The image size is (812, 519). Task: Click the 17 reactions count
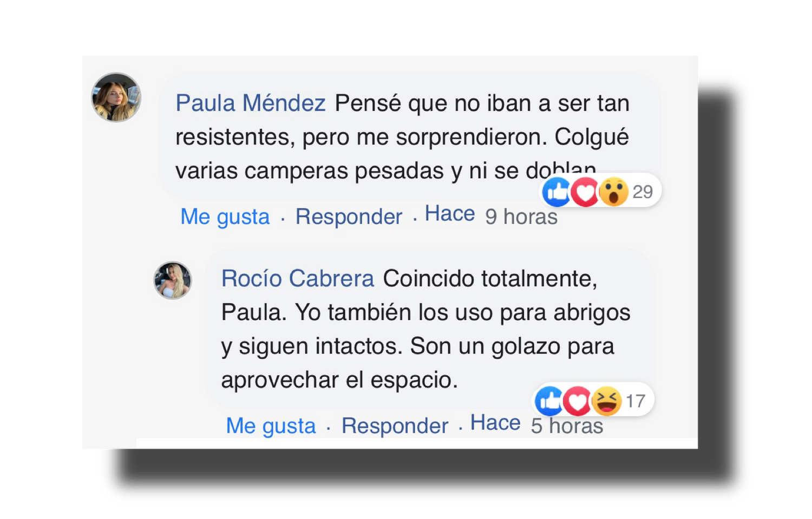[x=636, y=402]
